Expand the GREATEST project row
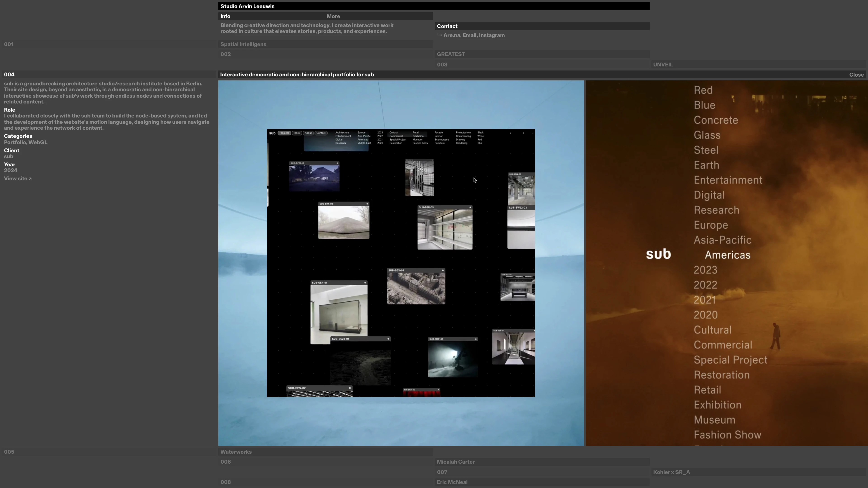This screenshot has width=868, height=488. [x=451, y=54]
